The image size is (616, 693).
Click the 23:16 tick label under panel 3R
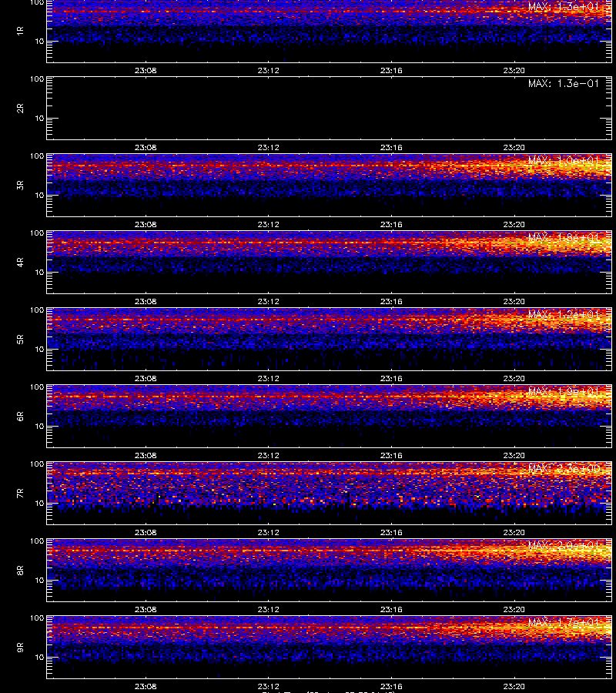coord(391,224)
